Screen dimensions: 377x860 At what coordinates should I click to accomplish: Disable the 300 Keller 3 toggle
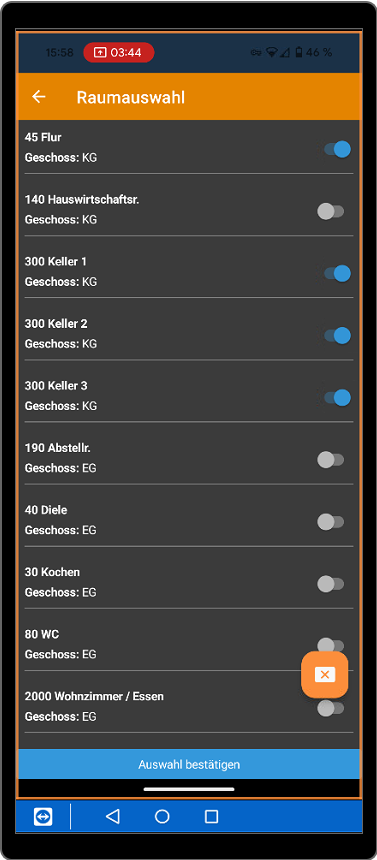click(x=336, y=397)
